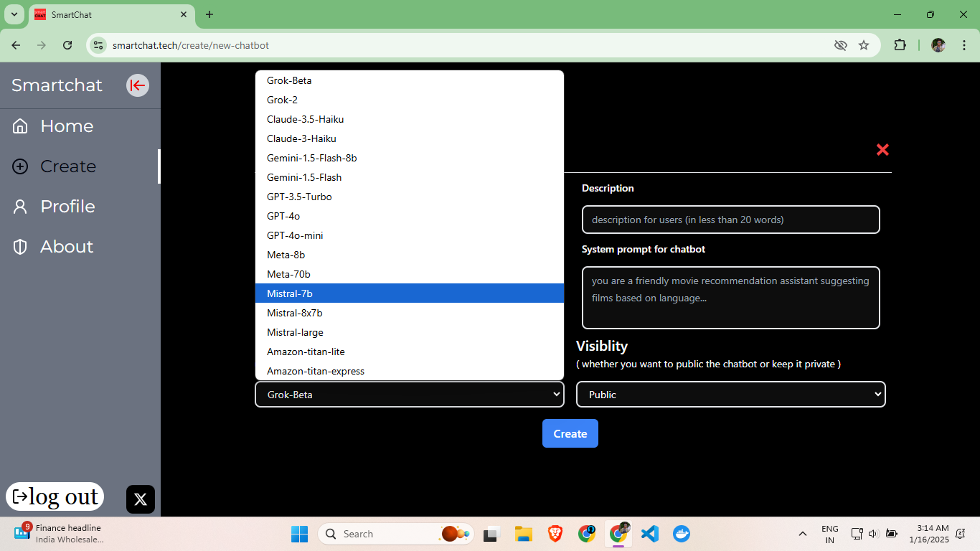
Task: Collapse the Smartchat sidebar with red arrow icon
Action: (138, 85)
